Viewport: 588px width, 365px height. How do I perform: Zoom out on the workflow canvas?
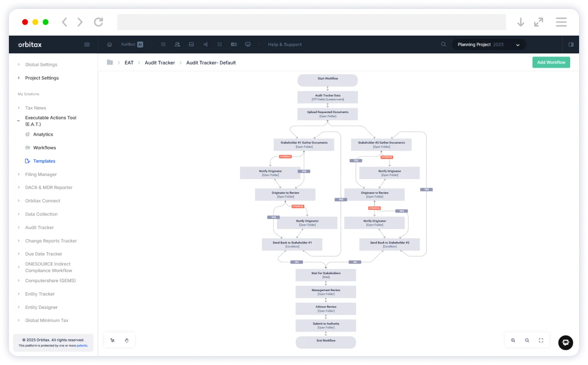click(527, 341)
